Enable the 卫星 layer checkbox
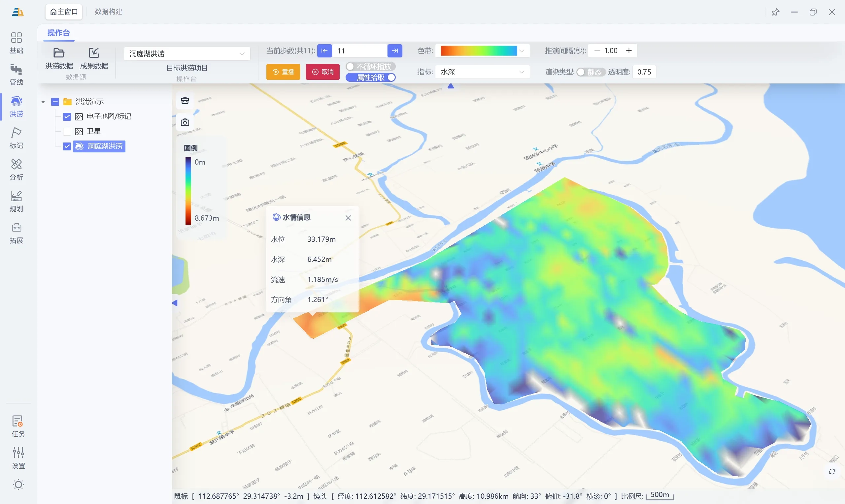Viewport: 845px width, 504px height. click(x=67, y=131)
